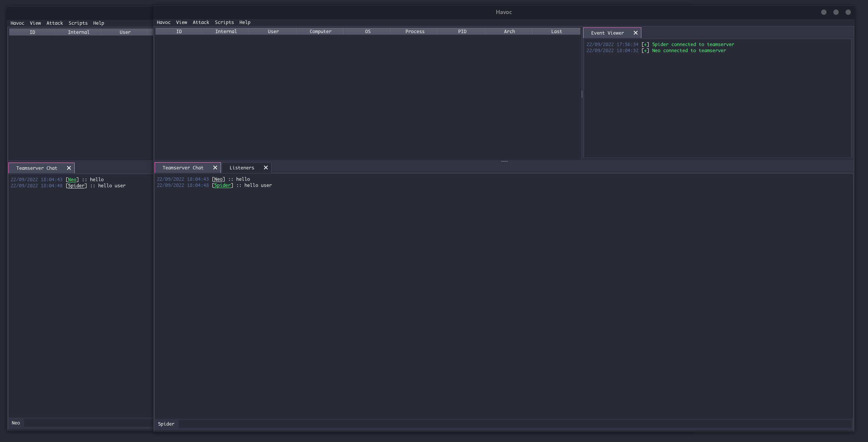Click Neo chat message input field

pyautogui.click(x=88, y=423)
